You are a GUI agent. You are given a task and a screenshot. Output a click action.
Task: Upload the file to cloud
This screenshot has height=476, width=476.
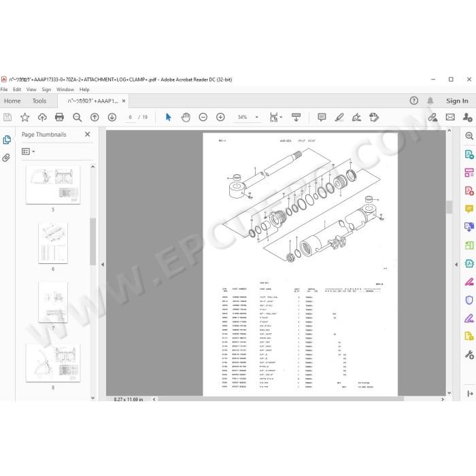(x=42, y=117)
